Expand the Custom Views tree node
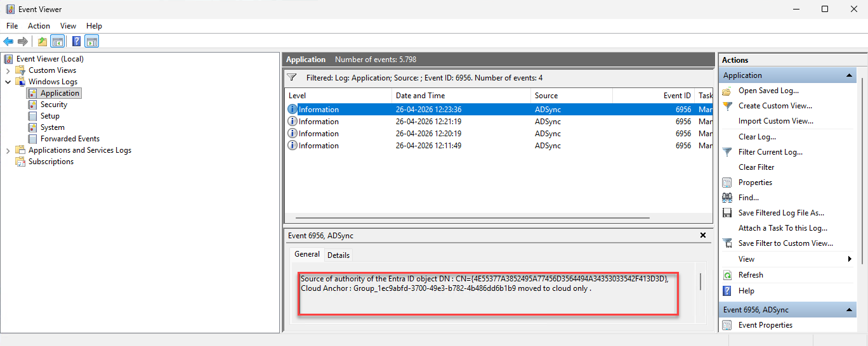868x346 pixels. (8, 70)
